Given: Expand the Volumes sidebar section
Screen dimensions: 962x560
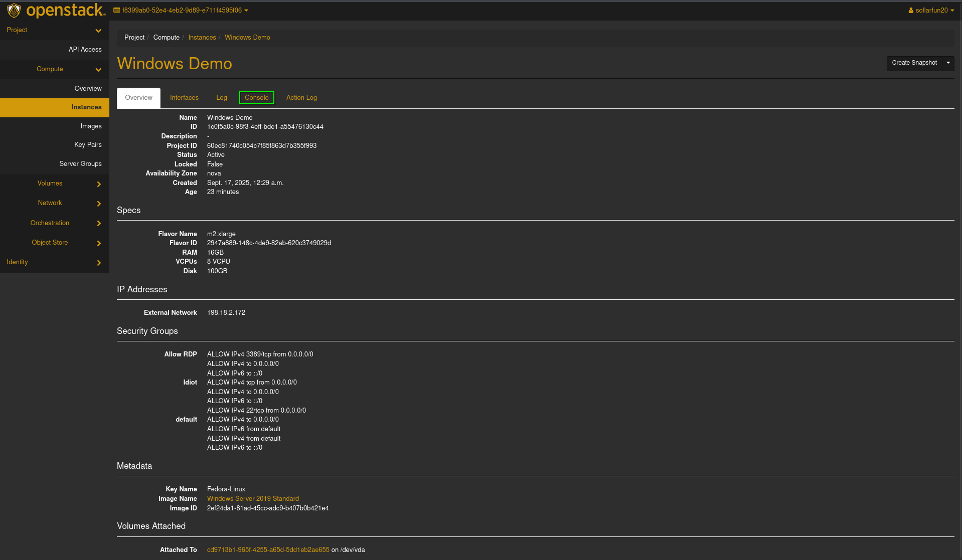Looking at the screenshot, I should click(x=99, y=184).
